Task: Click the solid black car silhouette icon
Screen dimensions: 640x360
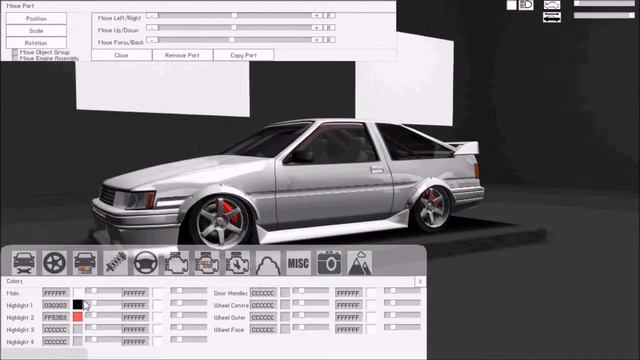Action: tap(552, 17)
